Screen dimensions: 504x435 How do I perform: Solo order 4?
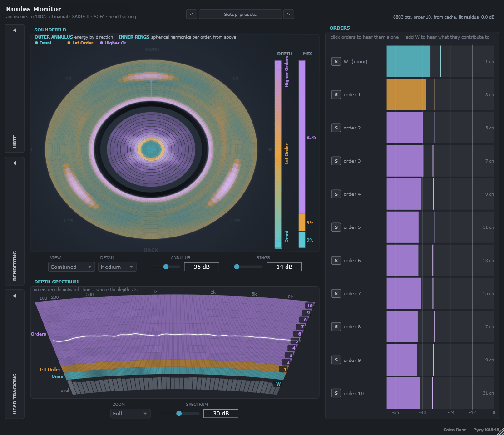click(336, 194)
